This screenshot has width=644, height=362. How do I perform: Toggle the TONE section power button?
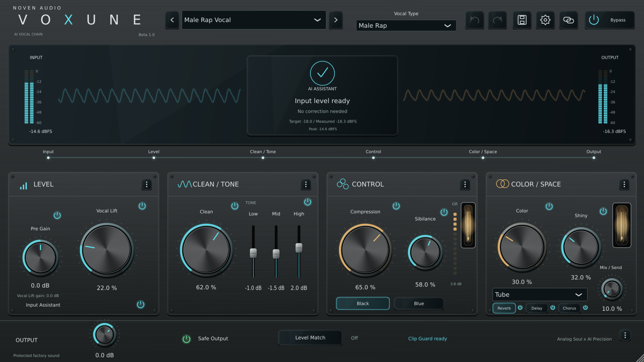(308, 202)
